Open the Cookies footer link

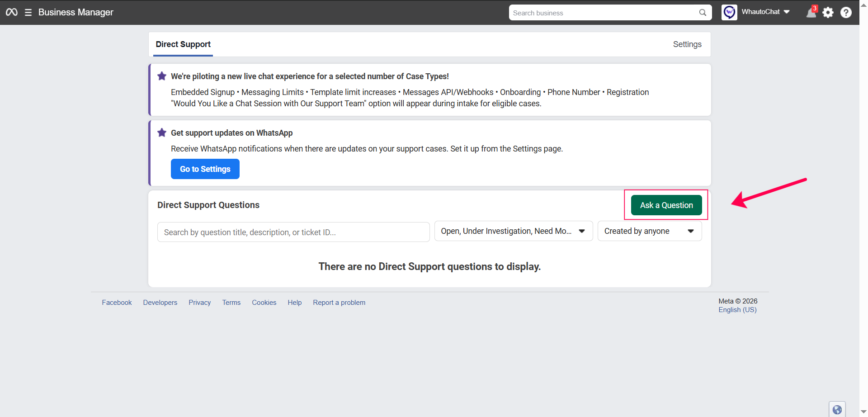tap(264, 303)
